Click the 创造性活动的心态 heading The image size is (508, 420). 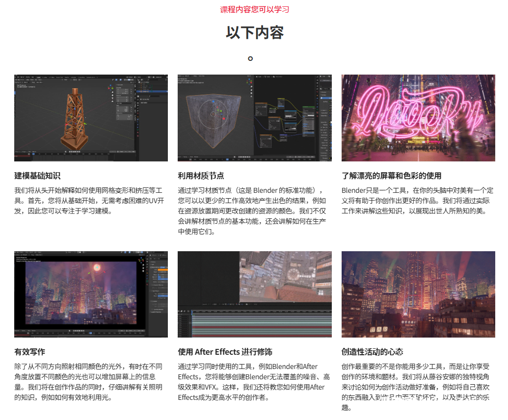point(372,352)
